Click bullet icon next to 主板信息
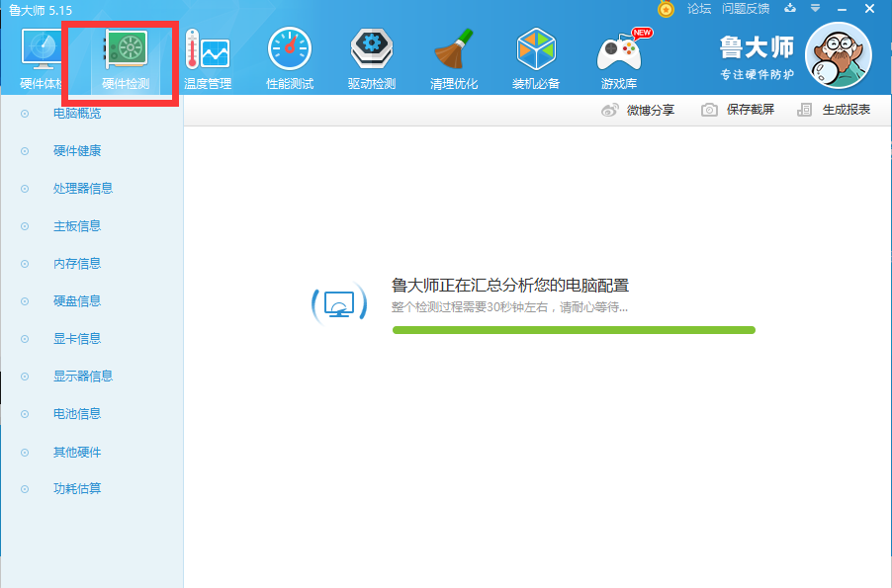Screen dimensions: 892x588 pos(25,226)
